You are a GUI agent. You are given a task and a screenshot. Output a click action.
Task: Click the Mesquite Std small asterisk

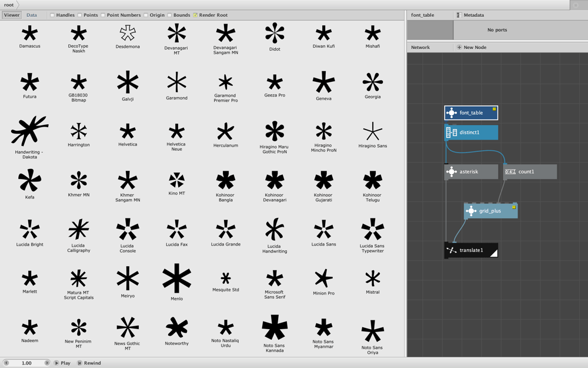[225, 279]
